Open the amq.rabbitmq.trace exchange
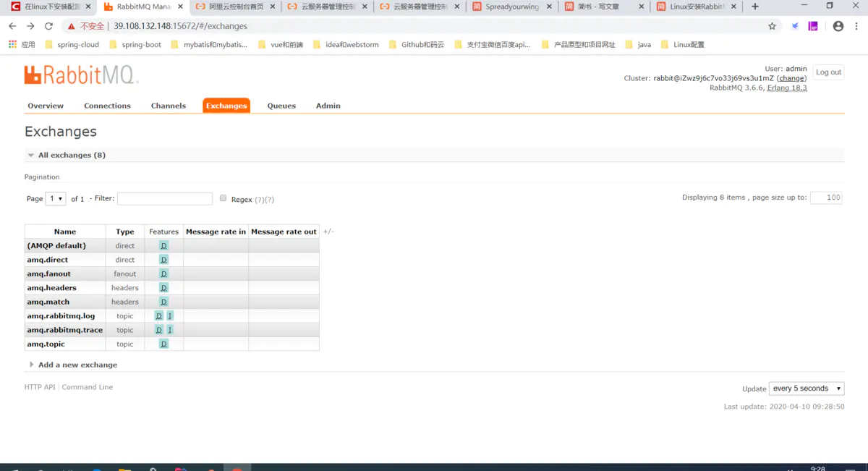Screen dimensions: 868x471 [65, 330]
